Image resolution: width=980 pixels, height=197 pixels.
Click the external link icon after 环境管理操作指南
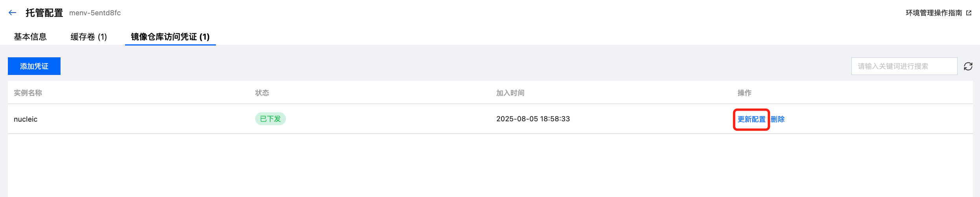(969, 13)
